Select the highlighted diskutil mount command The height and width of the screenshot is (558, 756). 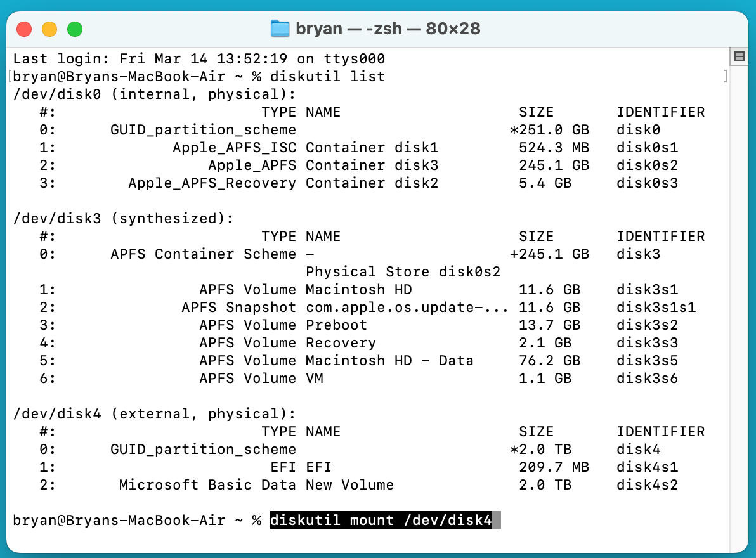pos(384,520)
